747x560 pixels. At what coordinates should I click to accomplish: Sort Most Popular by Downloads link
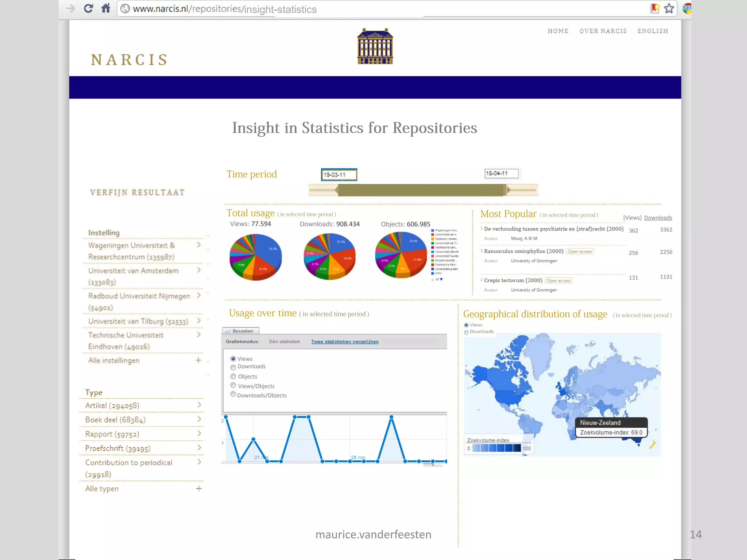(658, 218)
